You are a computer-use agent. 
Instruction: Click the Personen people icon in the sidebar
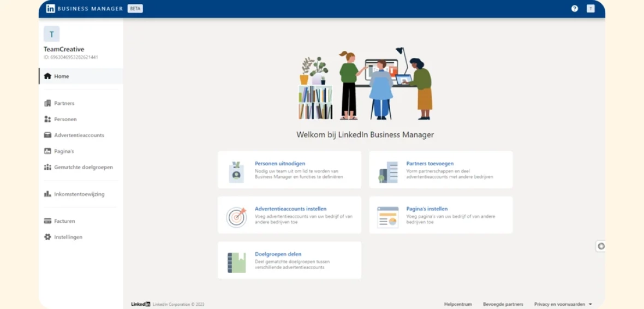click(x=47, y=119)
